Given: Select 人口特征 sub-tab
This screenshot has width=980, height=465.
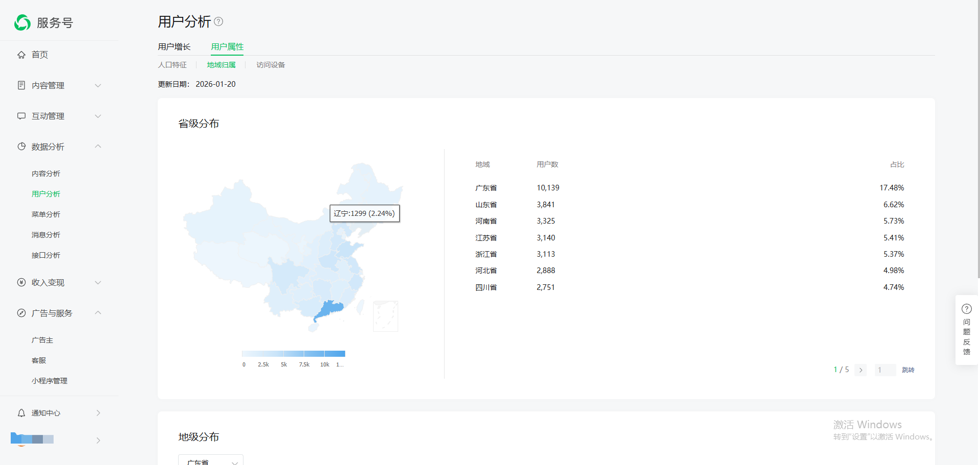Looking at the screenshot, I should pos(172,65).
